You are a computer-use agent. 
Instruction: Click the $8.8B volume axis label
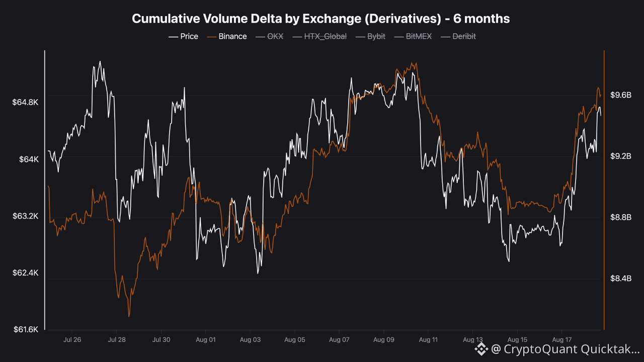620,217
